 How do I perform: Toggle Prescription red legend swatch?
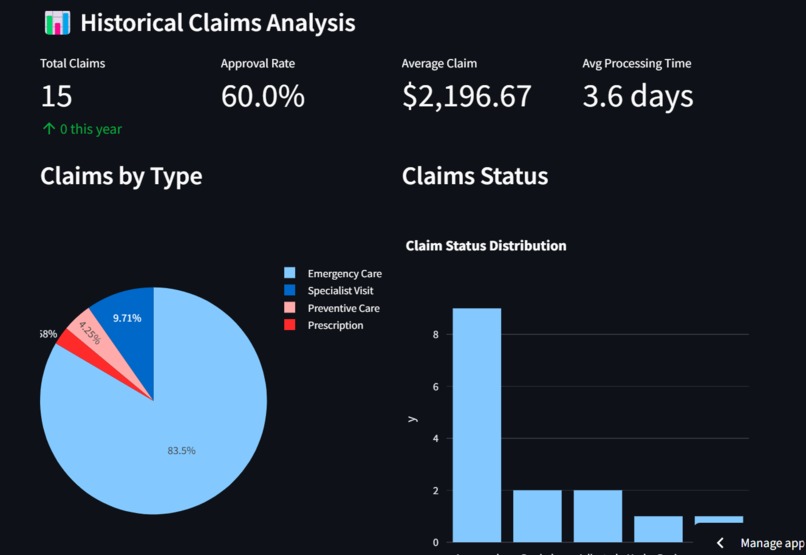pyautogui.click(x=290, y=325)
